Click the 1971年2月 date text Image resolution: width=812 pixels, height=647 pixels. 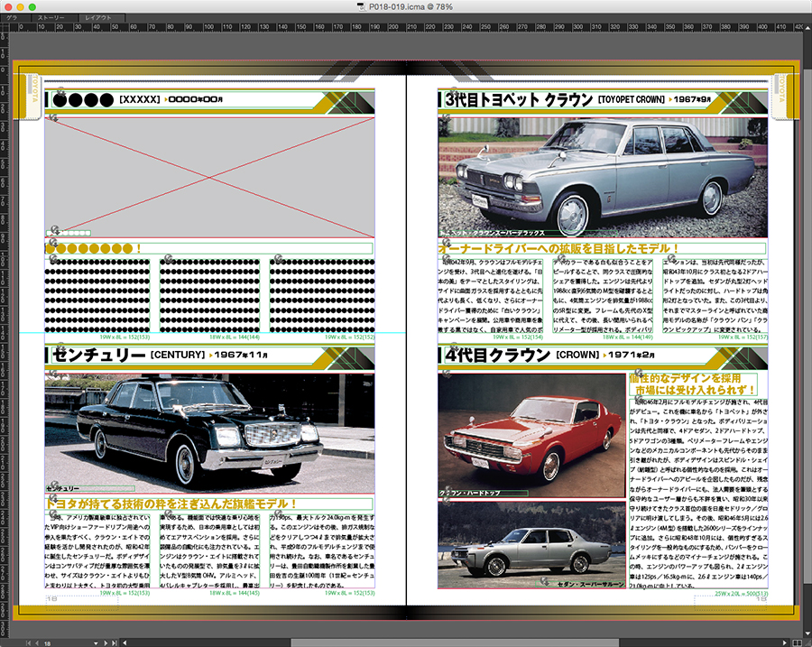pos(632,355)
